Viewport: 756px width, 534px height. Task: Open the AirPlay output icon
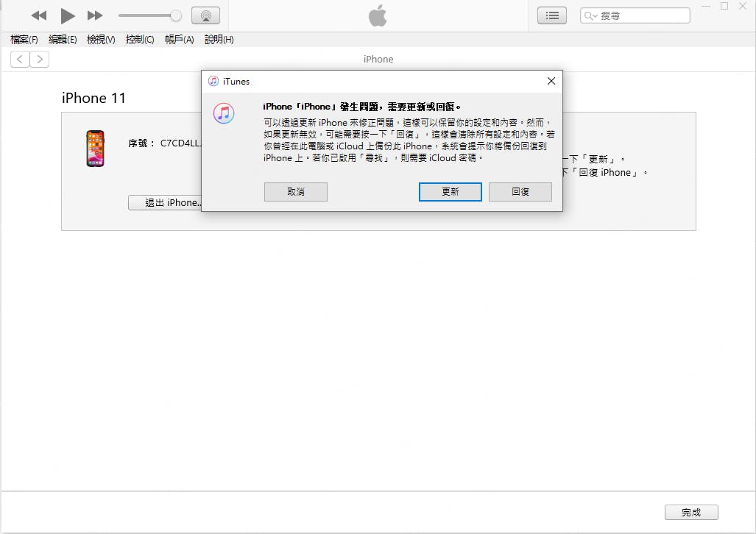tap(206, 15)
